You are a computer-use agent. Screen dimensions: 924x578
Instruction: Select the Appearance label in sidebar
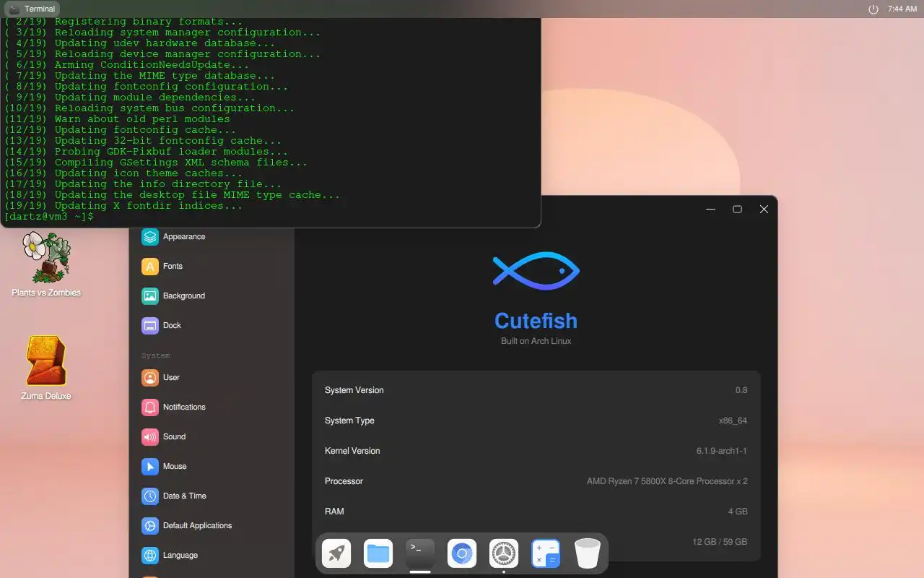pos(184,236)
